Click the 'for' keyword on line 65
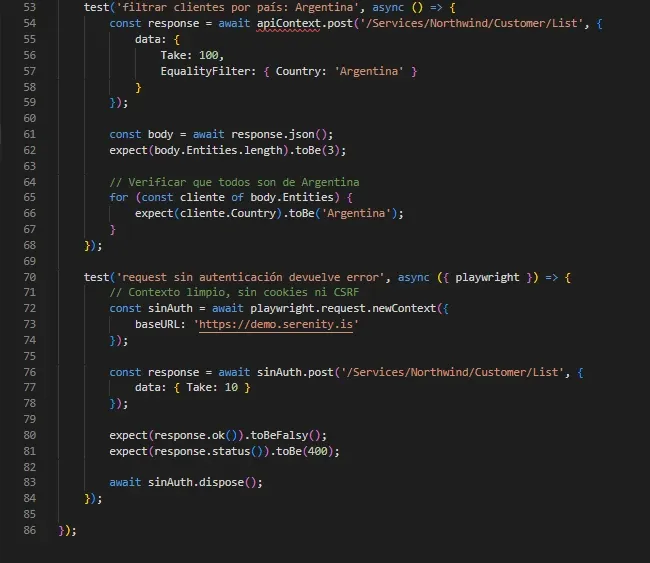 point(119,197)
